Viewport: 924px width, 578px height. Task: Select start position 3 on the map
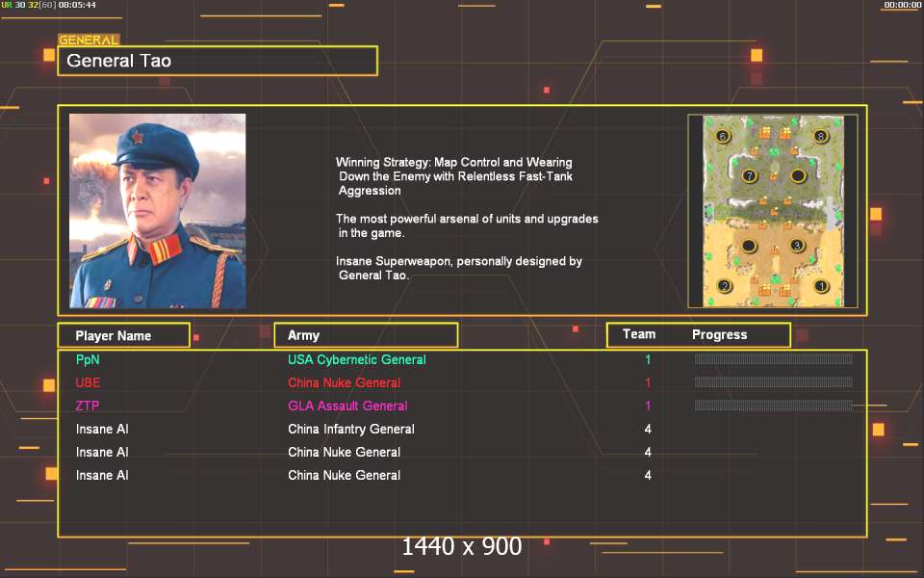[797, 246]
